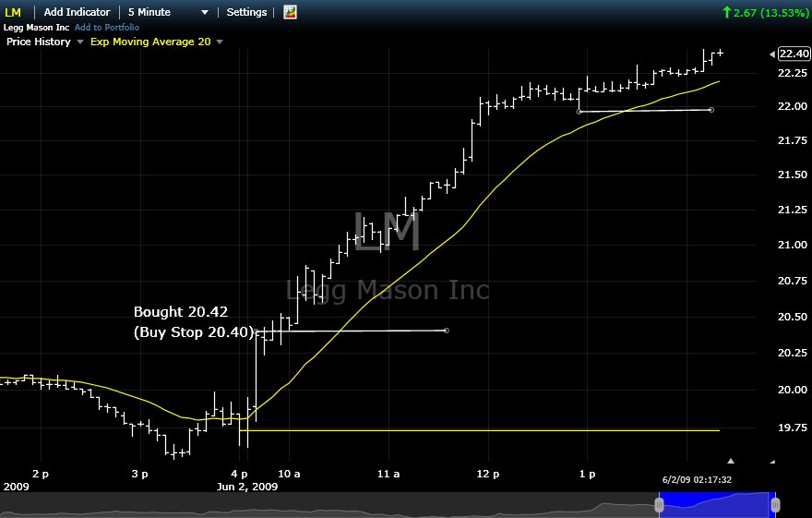Click the Buy Stop 20.40 annotation text
812x518 pixels.
pyautogui.click(x=194, y=332)
